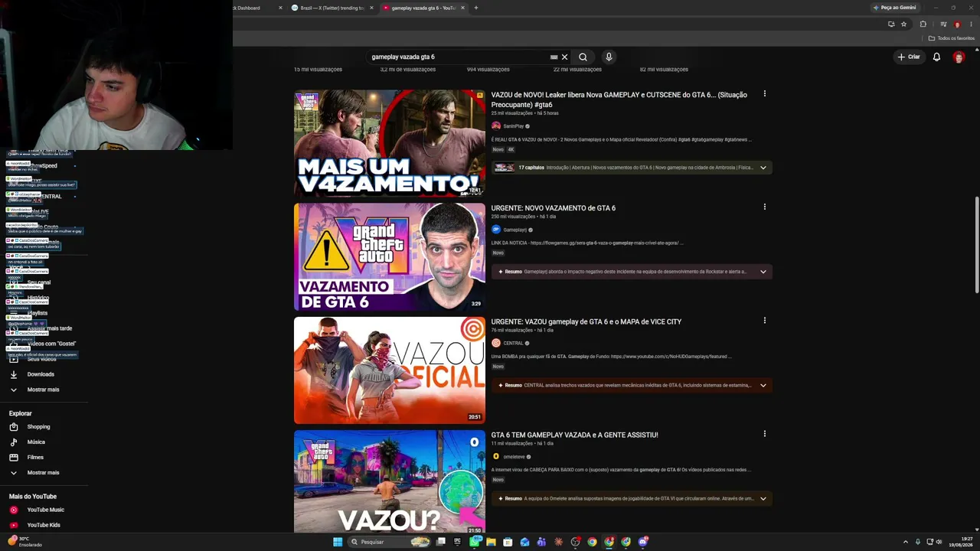Screen dimensions: 980x551
Task: Close the gameplay vazada gta 6 tab
Action: (x=462, y=8)
